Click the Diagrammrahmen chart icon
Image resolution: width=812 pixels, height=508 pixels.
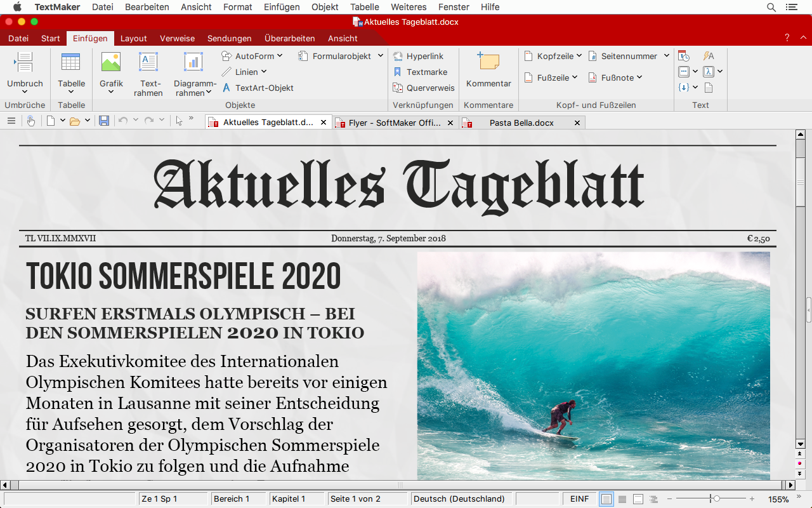193,62
